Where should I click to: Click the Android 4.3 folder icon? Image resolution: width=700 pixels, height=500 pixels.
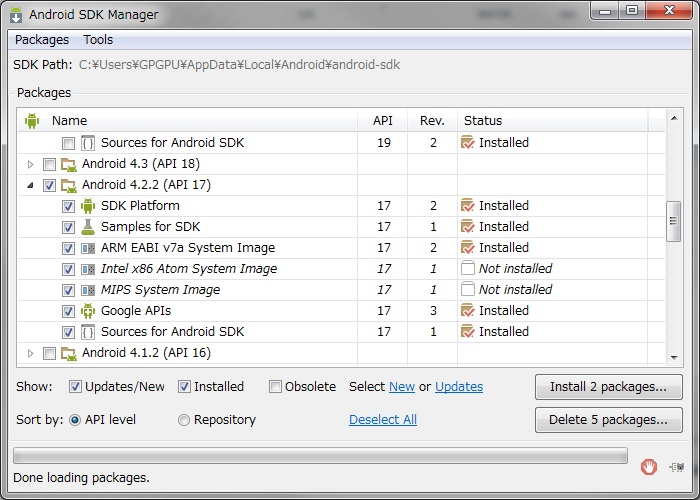69,164
